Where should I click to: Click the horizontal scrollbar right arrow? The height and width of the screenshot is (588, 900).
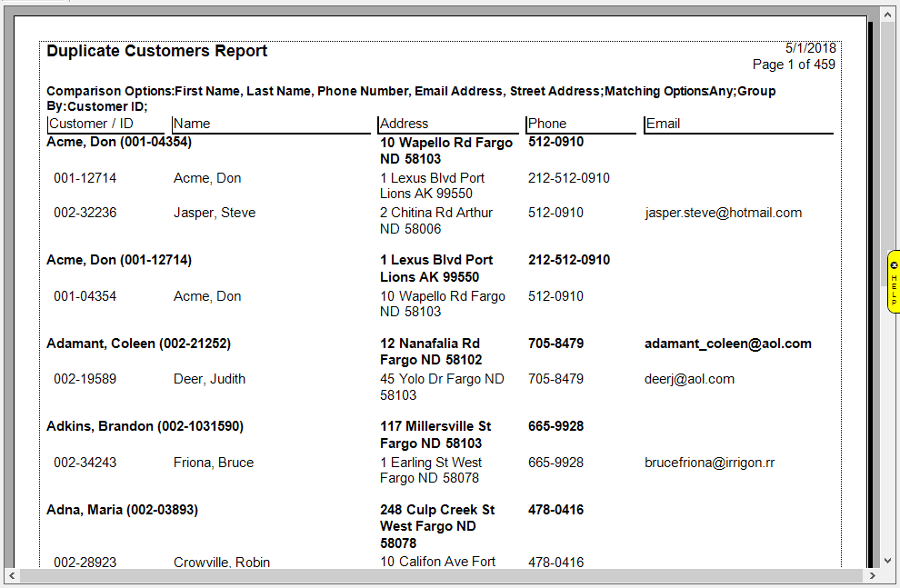(x=873, y=576)
